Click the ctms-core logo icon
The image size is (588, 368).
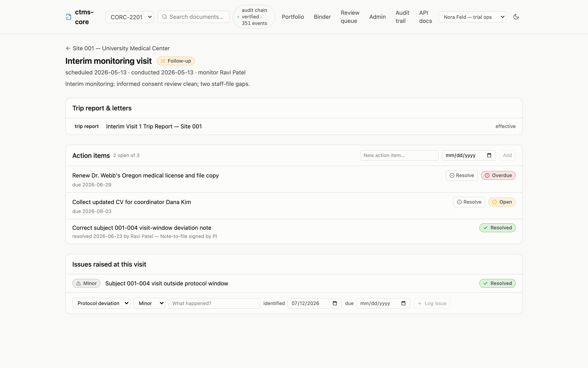[69, 17]
